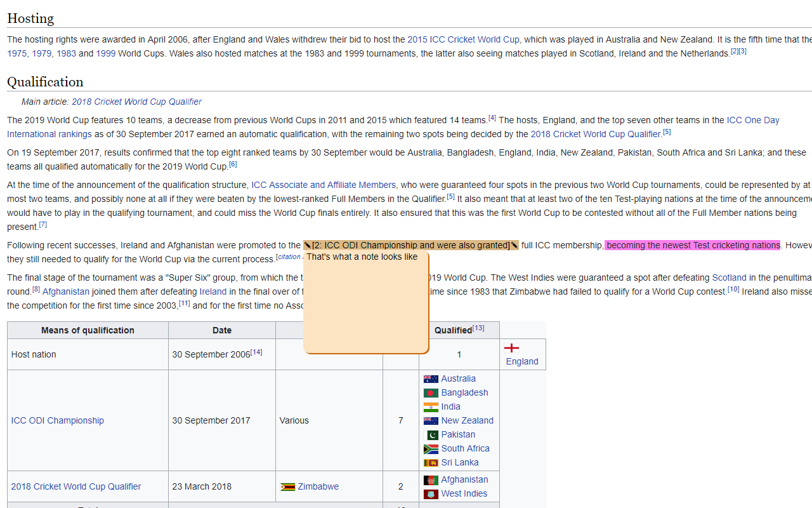The image size is (812, 508).
Task: Click the Zimbabwe flag icon
Action: pyautogui.click(x=287, y=487)
